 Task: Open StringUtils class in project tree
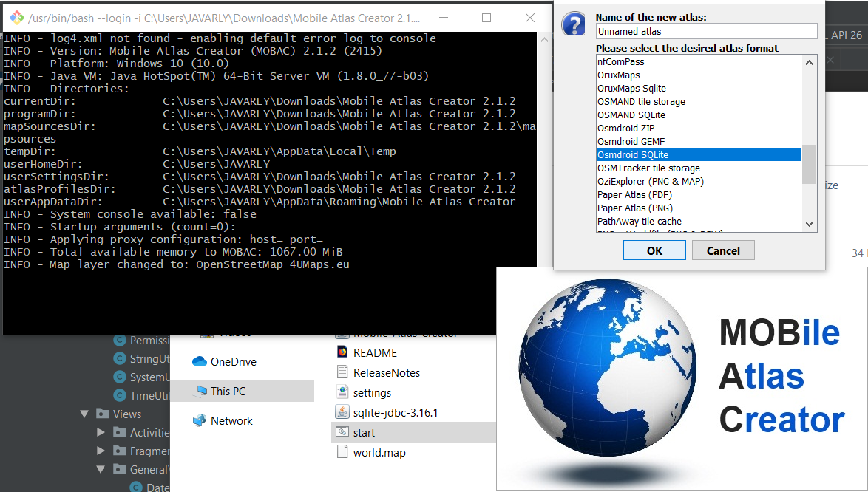pyautogui.click(x=149, y=359)
